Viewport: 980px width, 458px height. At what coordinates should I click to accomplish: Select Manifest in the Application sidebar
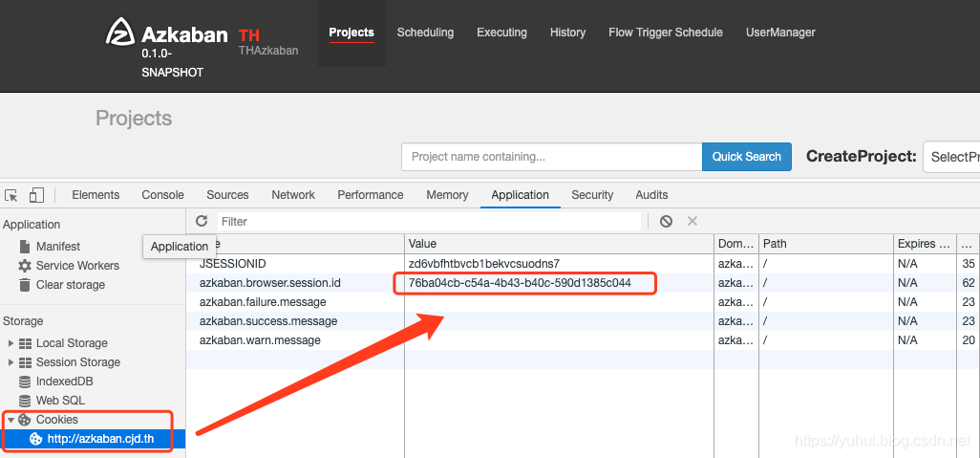point(58,247)
